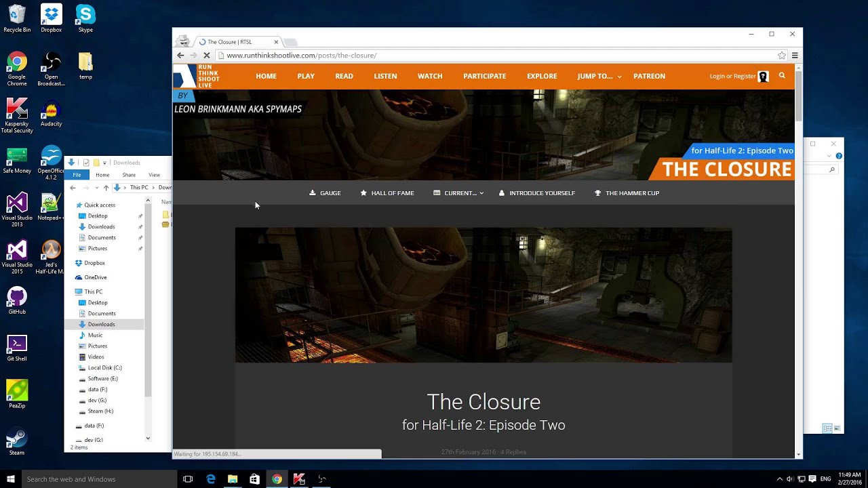
Task: Launch OpenOffice 4.1.2 from the desktop
Action: [51, 163]
